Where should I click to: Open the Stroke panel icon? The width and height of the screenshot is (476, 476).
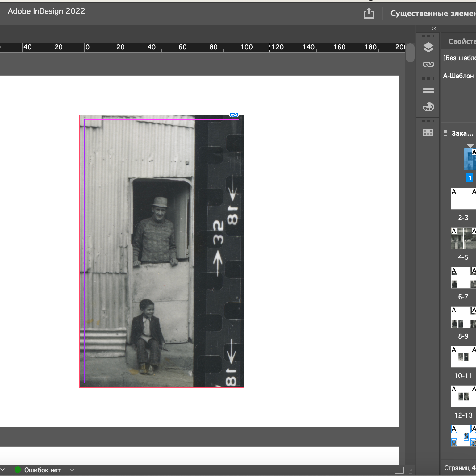(x=428, y=90)
